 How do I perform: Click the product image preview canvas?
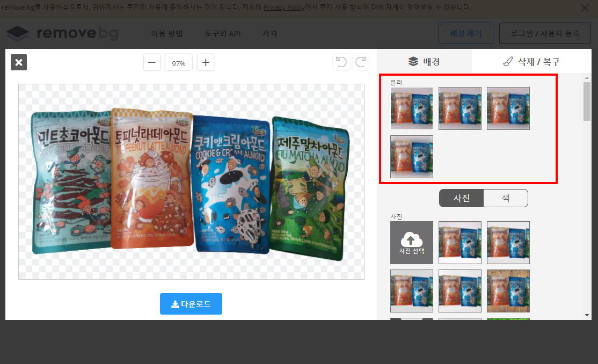pyautogui.click(x=192, y=181)
